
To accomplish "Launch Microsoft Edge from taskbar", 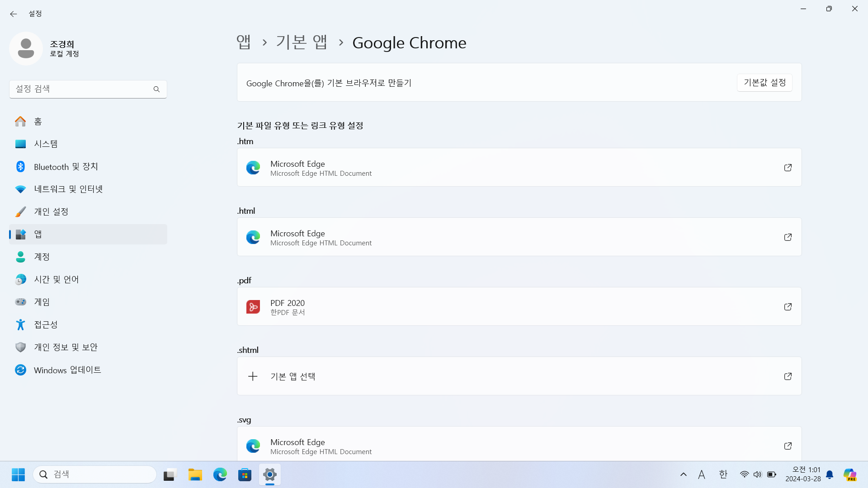I will pos(220,474).
